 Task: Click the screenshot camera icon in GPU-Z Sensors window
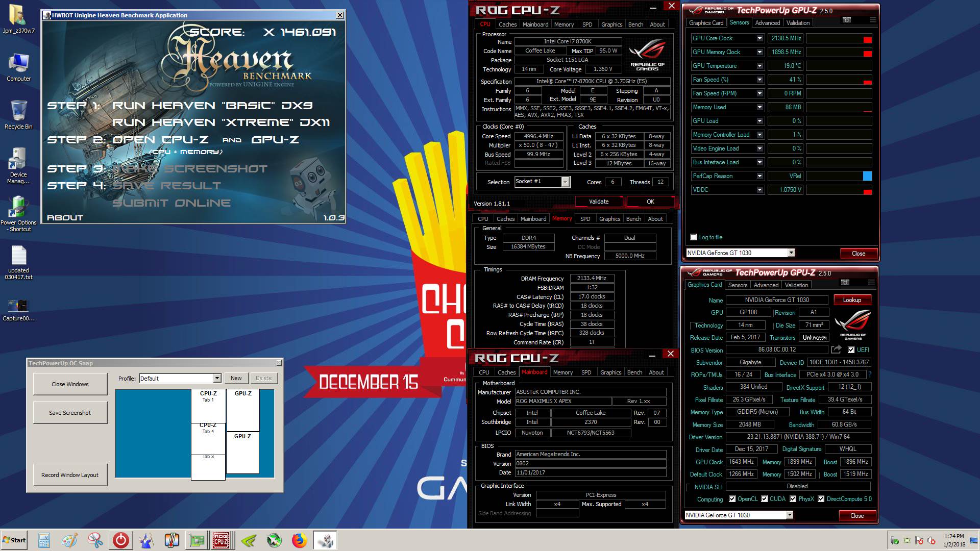(847, 20)
